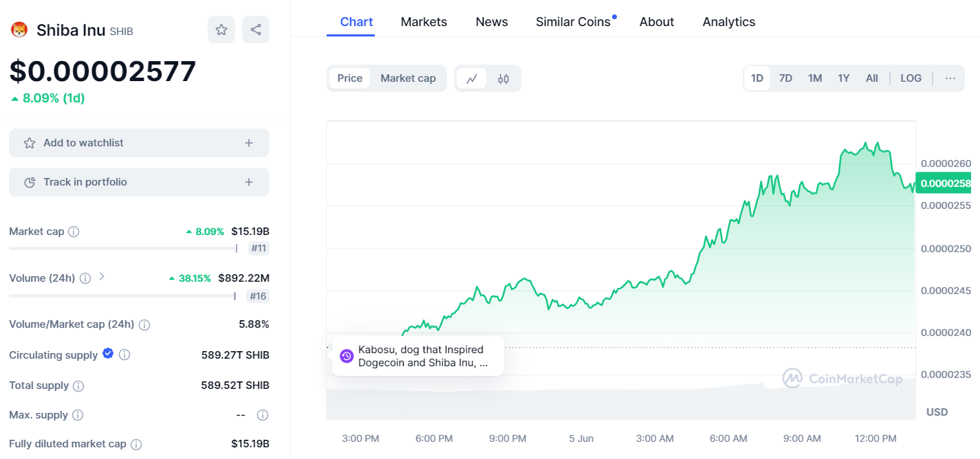View the About tab
Screen dimensions: 980x459
(x=657, y=22)
